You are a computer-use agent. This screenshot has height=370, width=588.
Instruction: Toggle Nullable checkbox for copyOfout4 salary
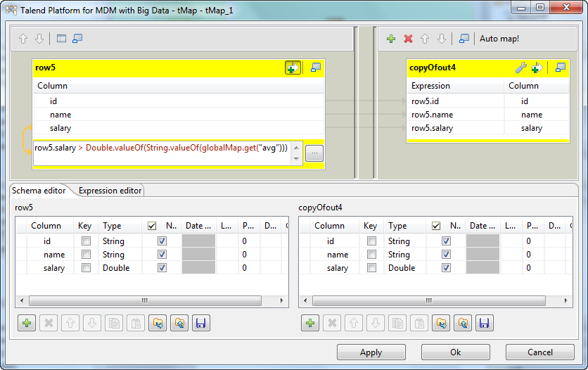pos(446,268)
